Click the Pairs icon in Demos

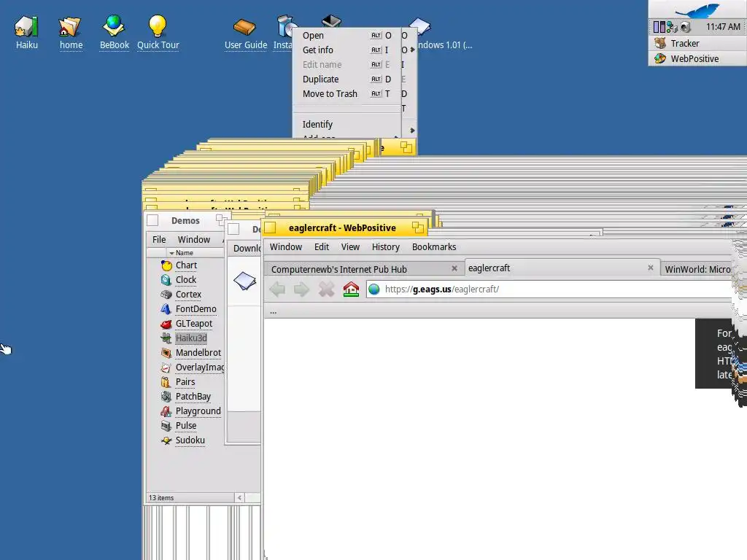(x=166, y=382)
